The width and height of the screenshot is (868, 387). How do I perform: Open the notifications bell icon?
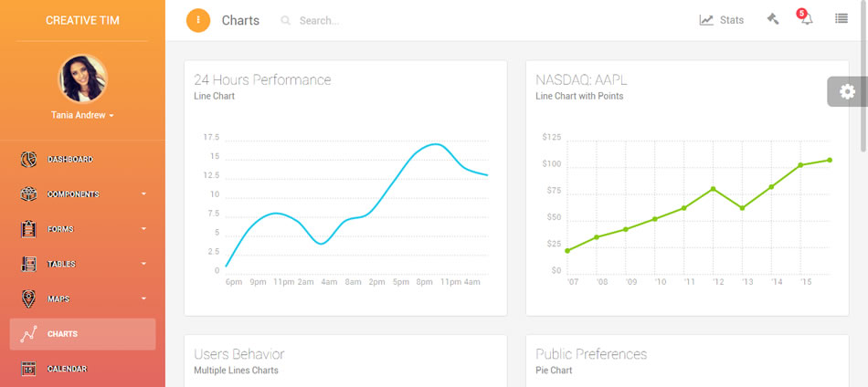pyautogui.click(x=806, y=20)
